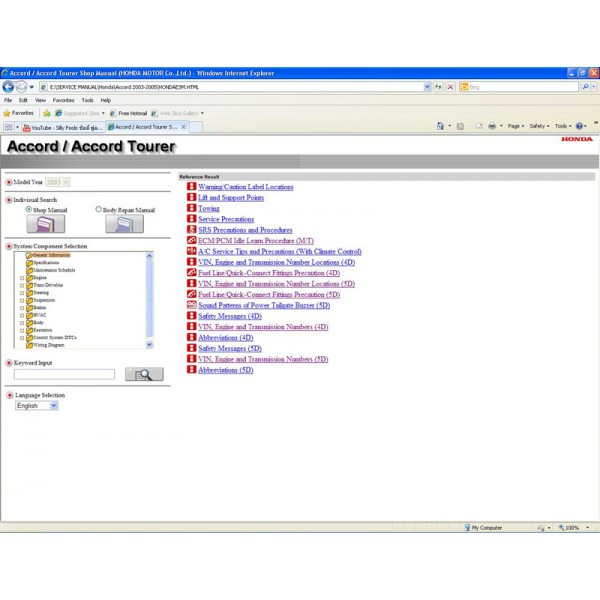The width and height of the screenshot is (600, 600).
Task: Open the Language Selection English dropdown
Action: (37, 406)
